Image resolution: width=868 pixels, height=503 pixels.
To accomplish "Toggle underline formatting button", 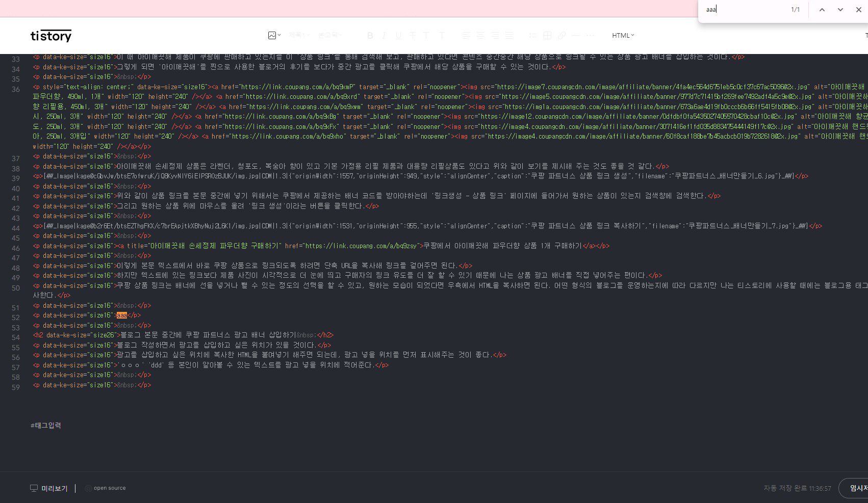I will [x=398, y=35].
